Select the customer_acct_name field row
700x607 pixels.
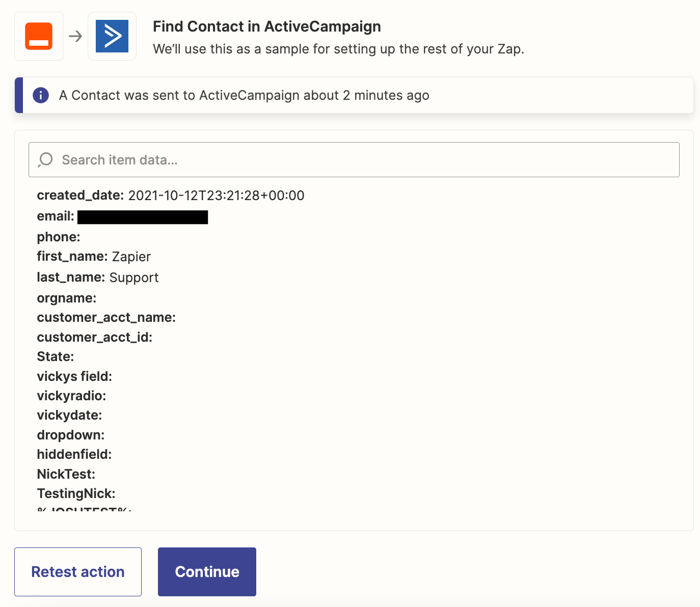coord(106,318)
